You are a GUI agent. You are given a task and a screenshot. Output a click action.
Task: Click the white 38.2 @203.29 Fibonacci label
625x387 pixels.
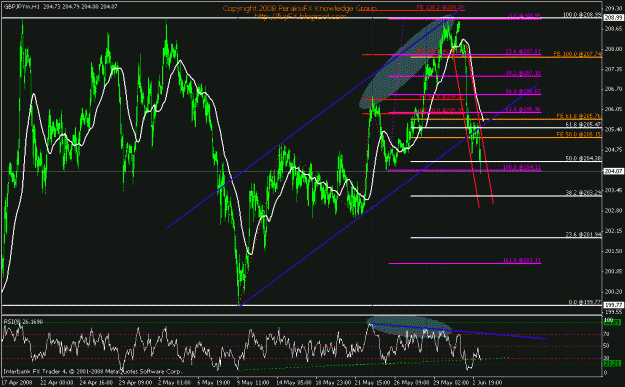584,193
